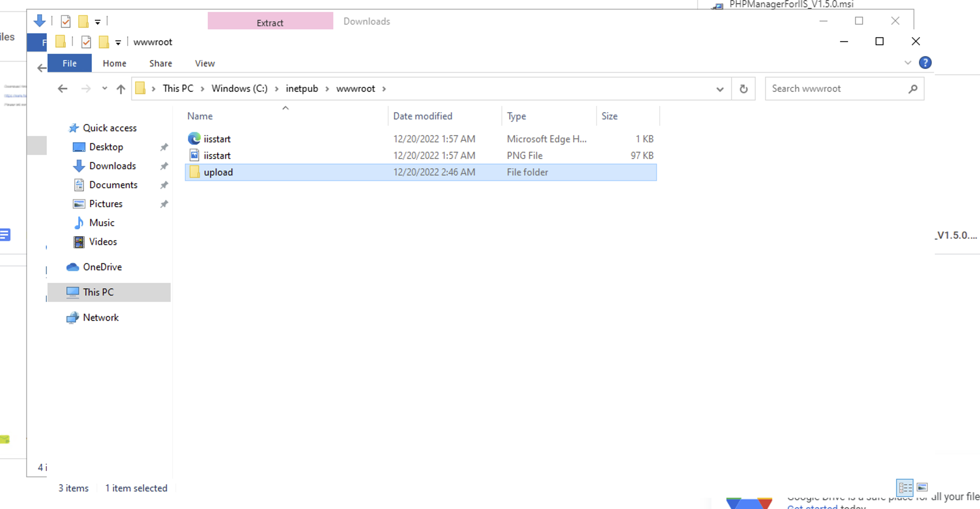Screen dimensions: 980x509
Task: Expand the recent locations dropdown arrow
Action: point(105,89)
